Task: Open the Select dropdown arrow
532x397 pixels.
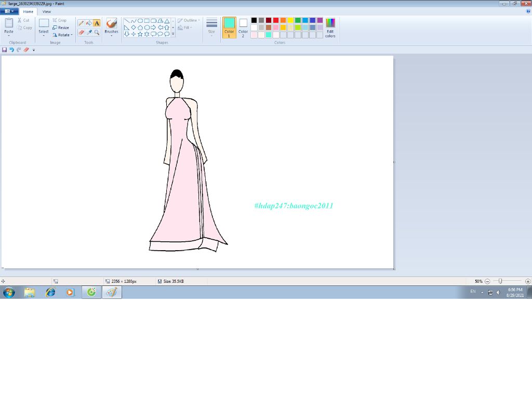Action: pos(44,36)
